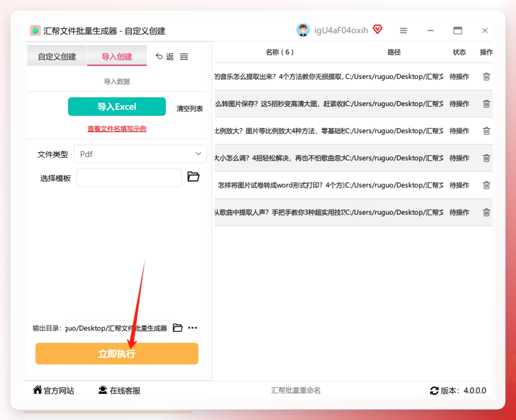This screenshot has height=420, width=516.
Task: Delete the row about 音乐怎么提取出来
Action: (486, 77)
